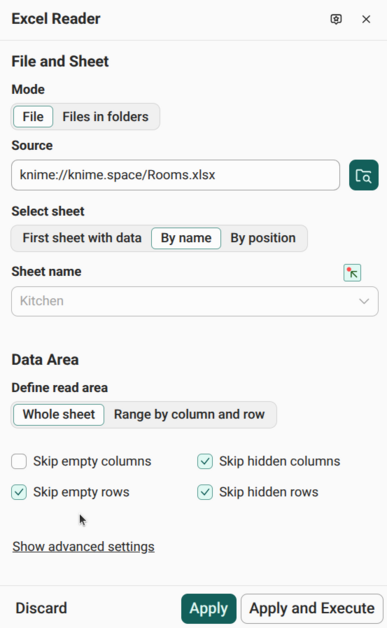The height and width of the screenshot is (628, 387).
Task: Click the Excel Reader title text
Action: 56,19
